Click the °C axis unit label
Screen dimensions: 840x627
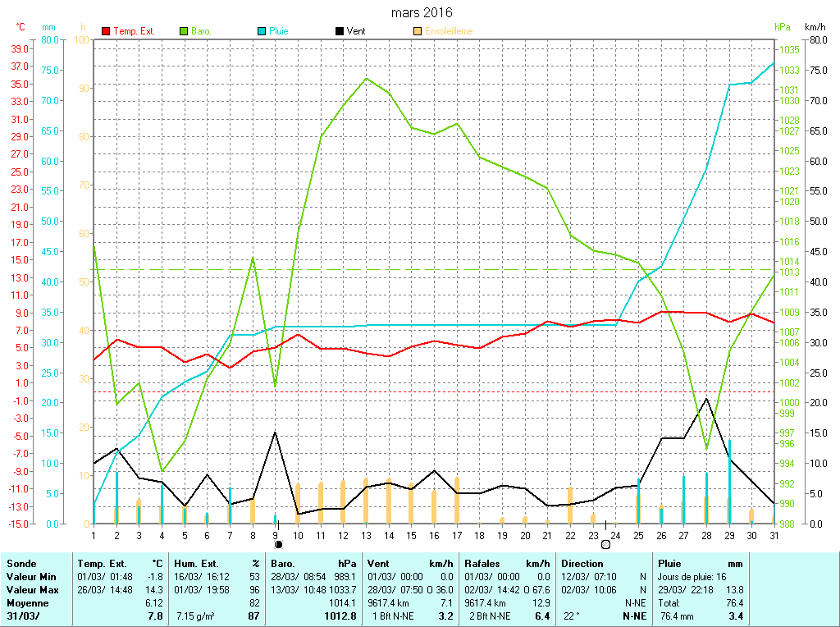(x=21, y=27)
